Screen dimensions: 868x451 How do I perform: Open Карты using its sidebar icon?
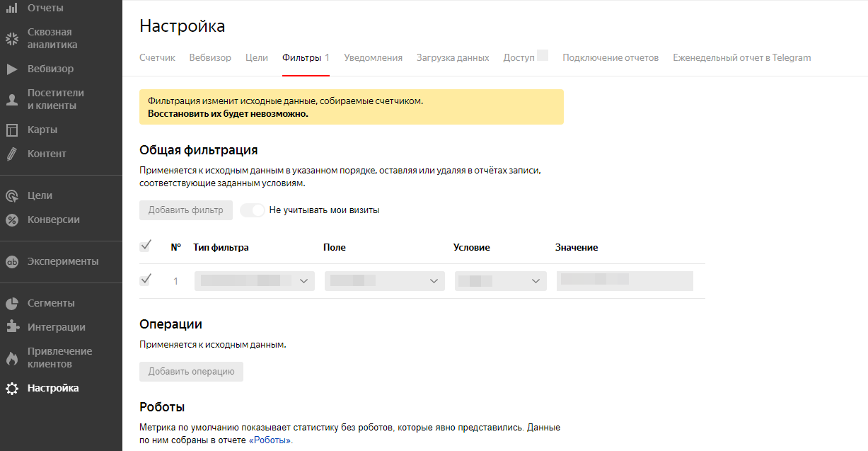coord(12,130)
